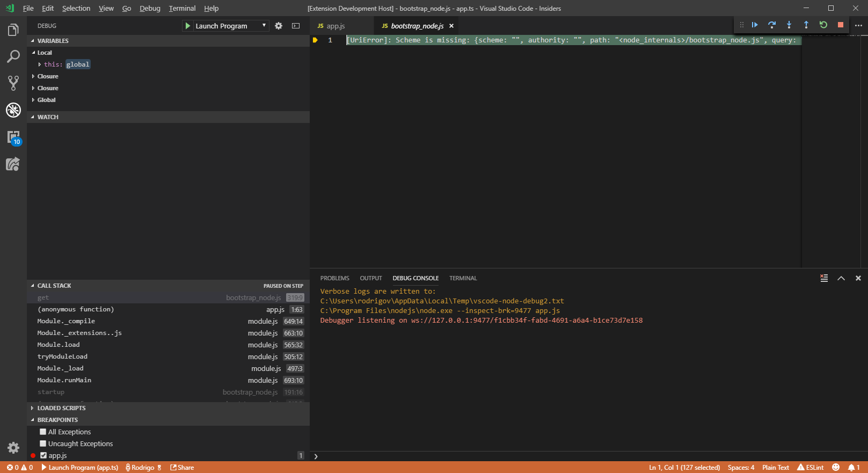Viewport: 868px width, 473px height.
Task: Open launch.json with debug gear icon
Action: [x=279, y=26]
